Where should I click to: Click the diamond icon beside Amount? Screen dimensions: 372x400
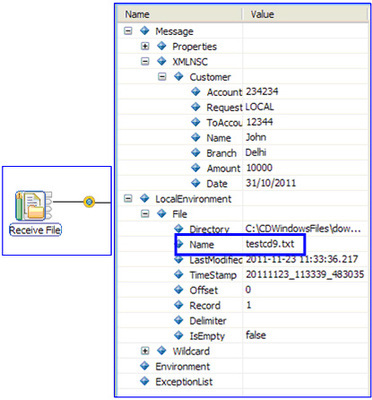196,168
